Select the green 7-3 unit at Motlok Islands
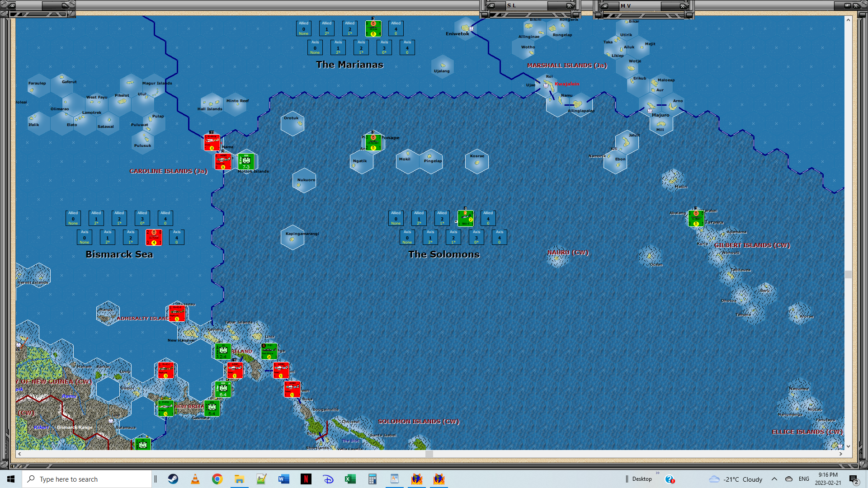Viewport: 868px width, 488px height. [x=246, y=161]
